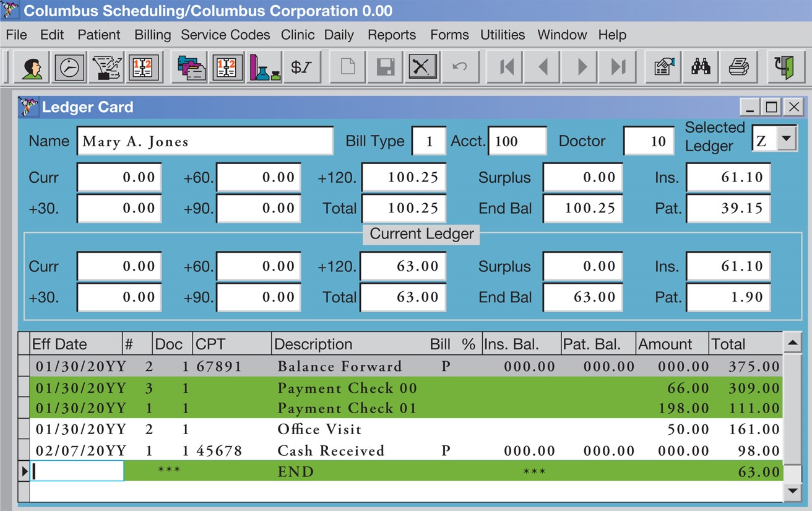Click the lab flask toolbar icon
Screen dimensions: 812x511
pos(265,67)
